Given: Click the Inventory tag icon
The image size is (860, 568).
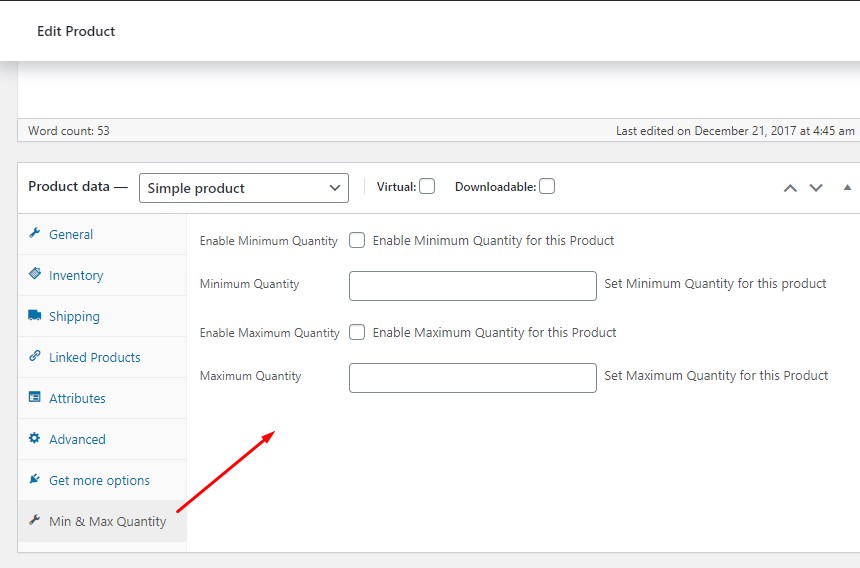Looking at the screenshot, I should pyautogui.click(x=35, y=274).
